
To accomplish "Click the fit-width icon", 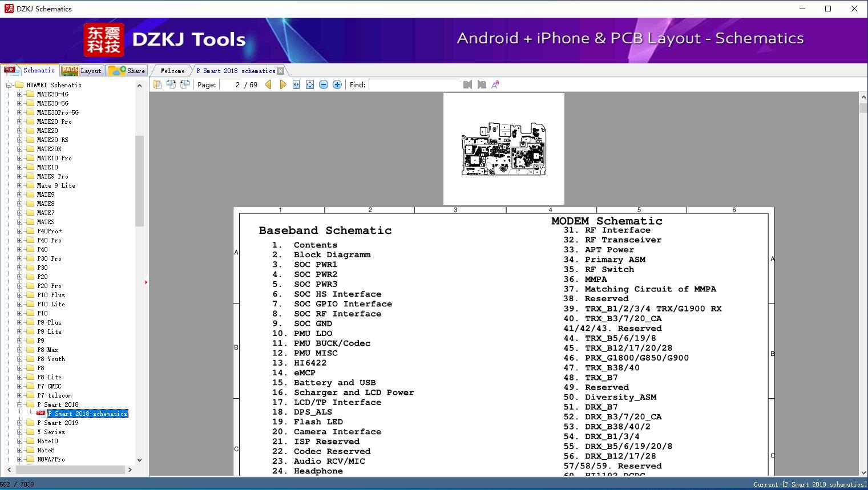I will [296, 84].
